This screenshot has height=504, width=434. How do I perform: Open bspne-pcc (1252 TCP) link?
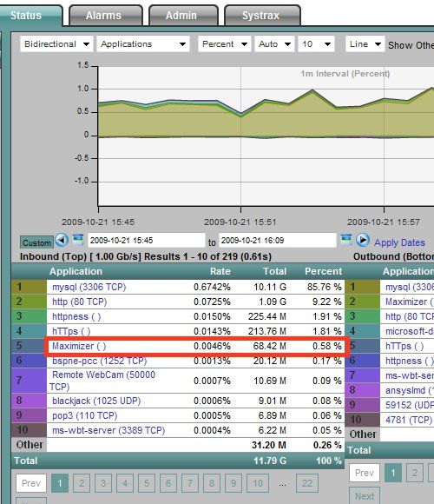99,361
